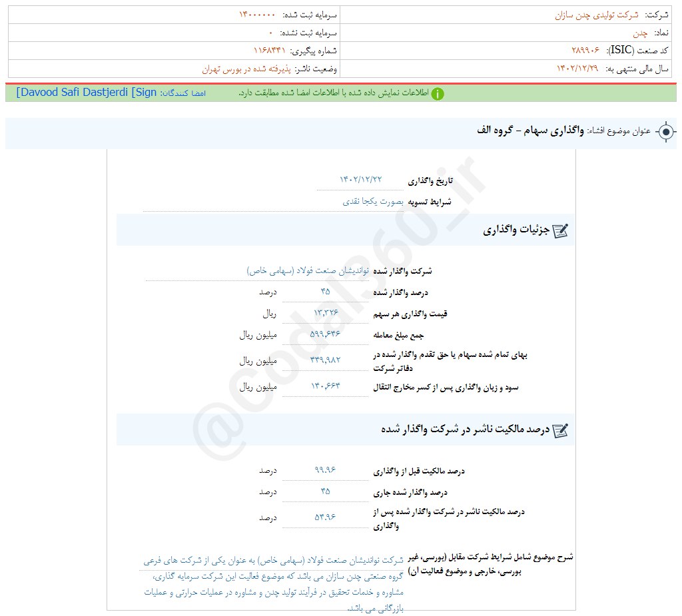This screenshot has height=616, width=682.
Task: Click the label سرمایه ثبت نشده
Action: click(308, 33)
